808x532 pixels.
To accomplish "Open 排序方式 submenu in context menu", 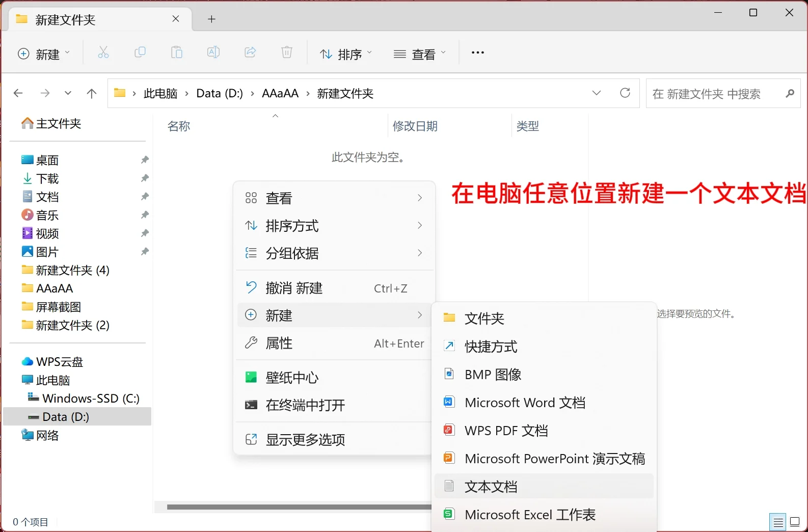I will coord(334,226).
